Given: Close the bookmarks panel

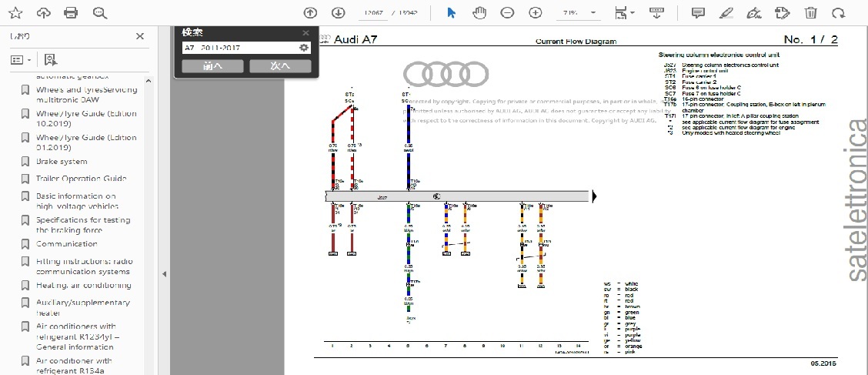Looking at the screenshot, I should pos(140,36).
